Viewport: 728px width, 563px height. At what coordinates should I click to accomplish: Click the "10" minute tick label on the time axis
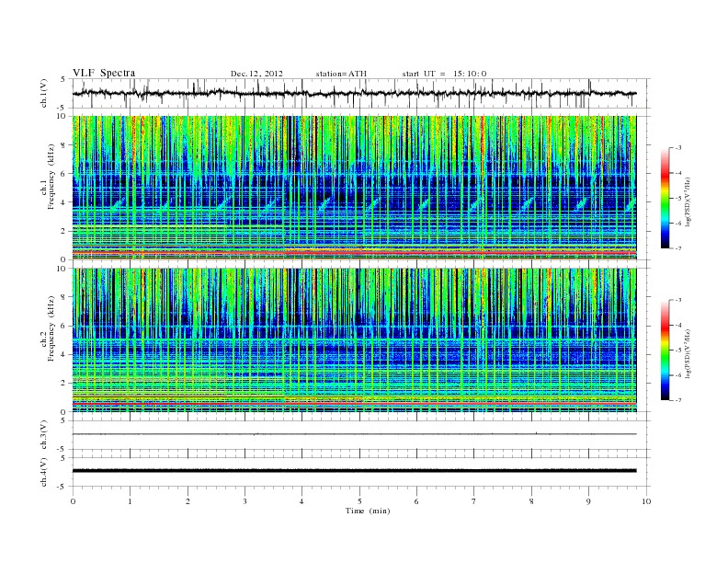coord(646,501)
